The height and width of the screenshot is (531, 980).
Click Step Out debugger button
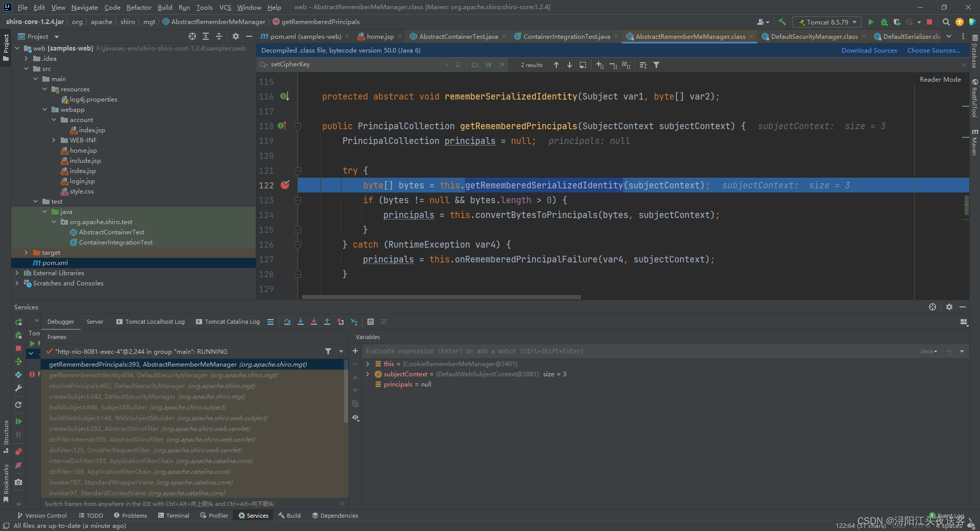click(327, 322)
